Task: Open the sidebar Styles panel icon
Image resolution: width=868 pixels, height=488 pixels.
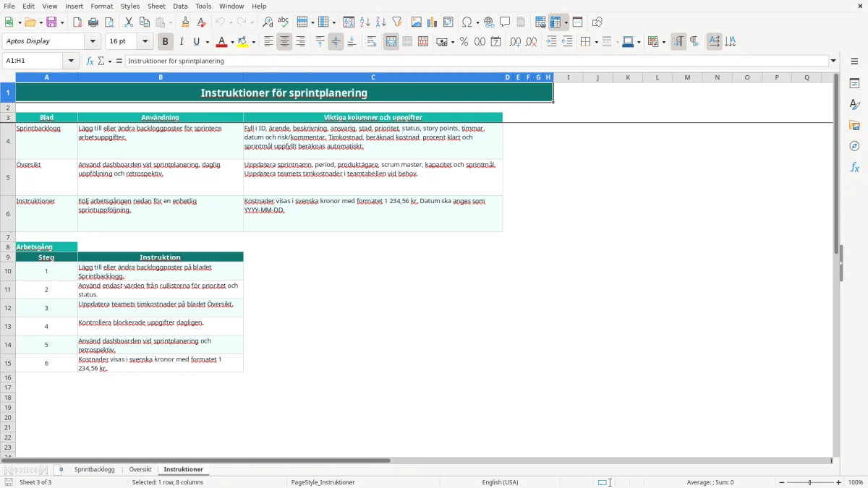Action: [x=854, y=104]
